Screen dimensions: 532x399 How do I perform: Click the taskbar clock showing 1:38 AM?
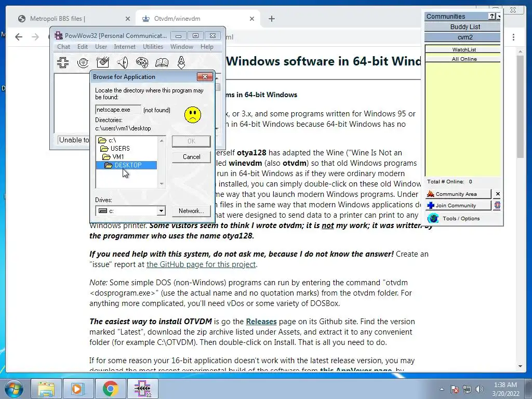click(506, 389)
